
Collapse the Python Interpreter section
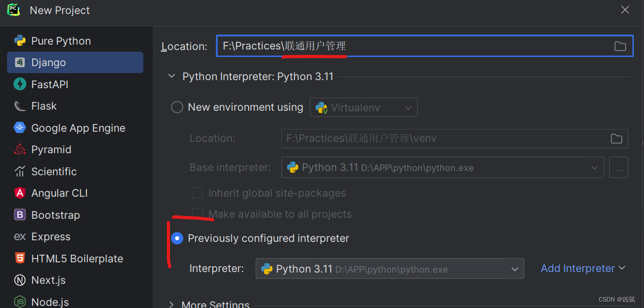click(172, 76)
